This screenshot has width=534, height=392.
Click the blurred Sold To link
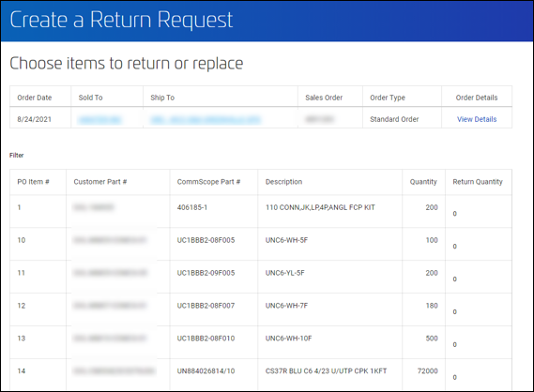[x=99, y=119]
